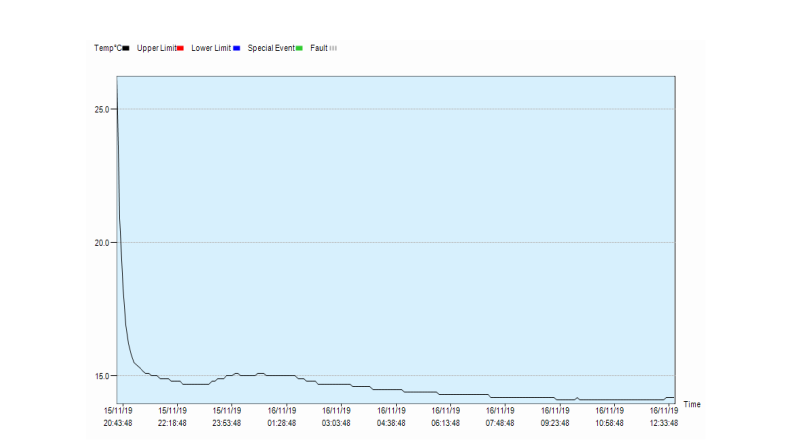
Task: Click the 25.0 y-axis value
Action: click(x=102, y=109)
